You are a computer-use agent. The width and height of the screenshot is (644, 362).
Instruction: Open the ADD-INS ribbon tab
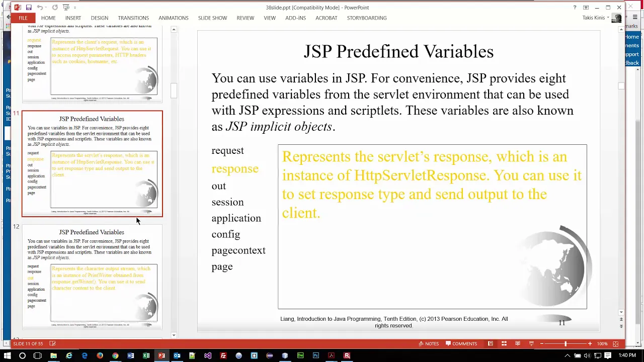click(x=295, y=18)
